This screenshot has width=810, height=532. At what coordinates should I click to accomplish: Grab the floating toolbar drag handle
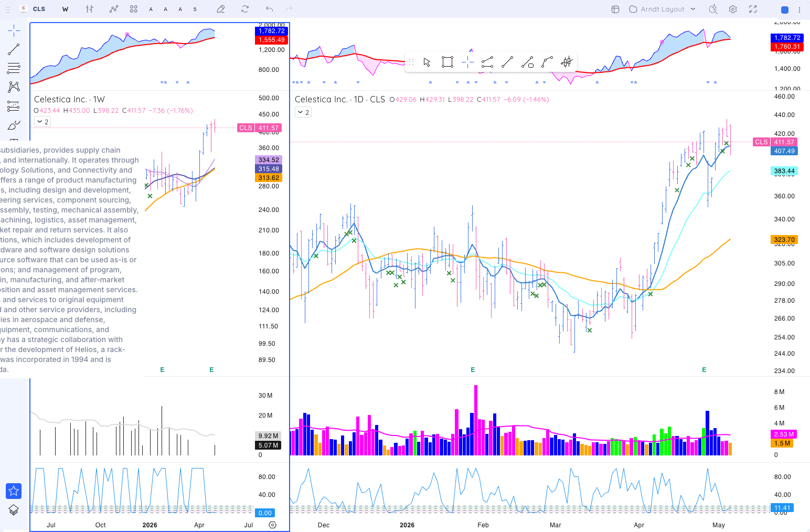coord(411,62)
